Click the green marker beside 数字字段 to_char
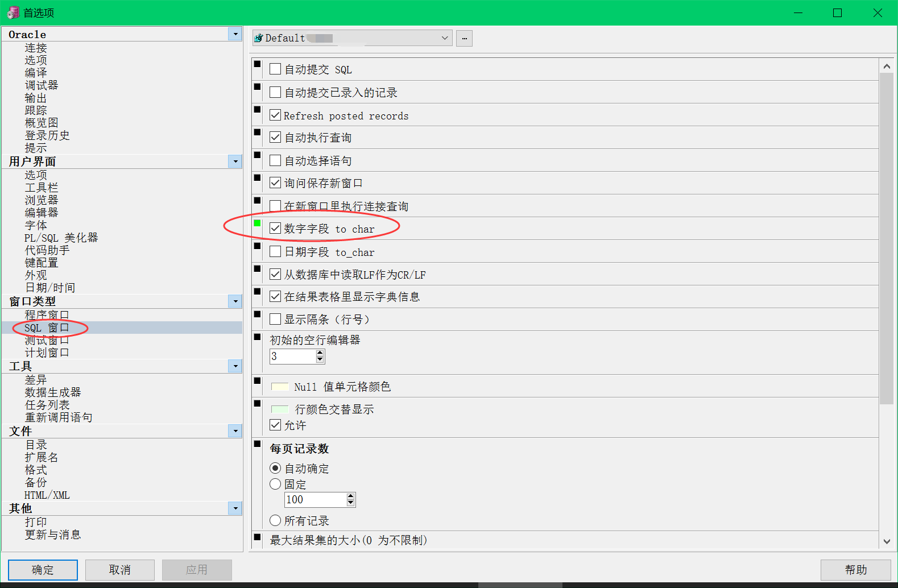The image size is (898, 588). tap(257, 223)
